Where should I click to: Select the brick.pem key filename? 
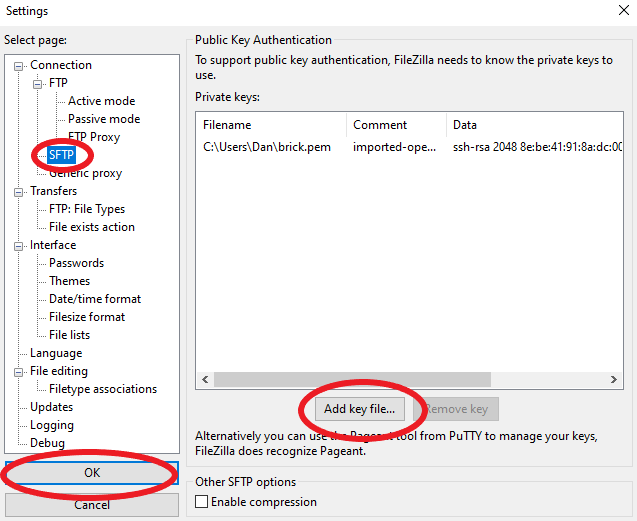pos(267,147)
